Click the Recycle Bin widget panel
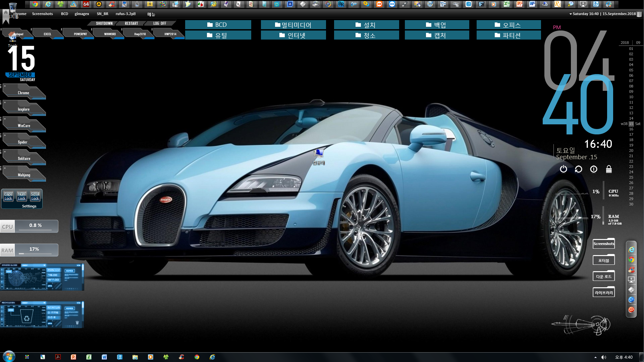The image size is (644, 362). (x=42, y=314)
